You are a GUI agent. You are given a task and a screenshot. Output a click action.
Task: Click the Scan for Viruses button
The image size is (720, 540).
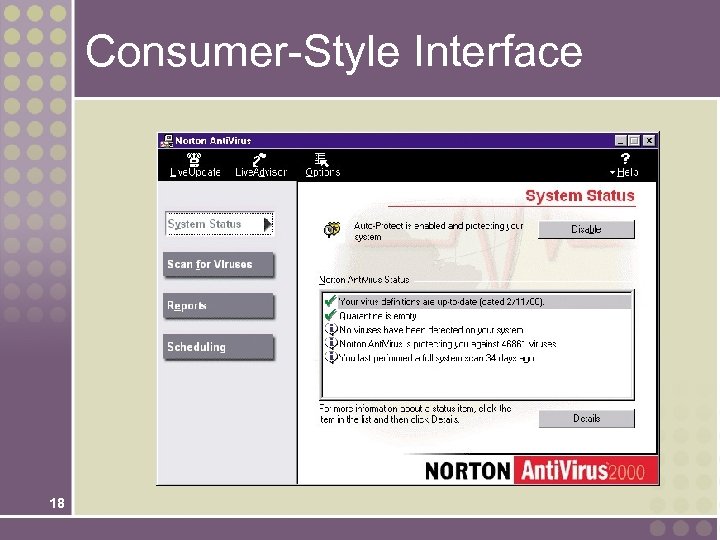219,264
